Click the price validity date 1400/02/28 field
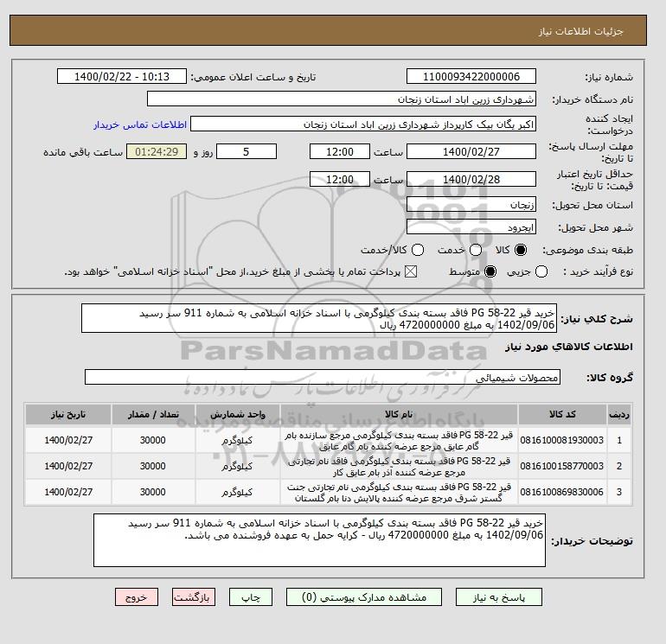 point(471,179)
